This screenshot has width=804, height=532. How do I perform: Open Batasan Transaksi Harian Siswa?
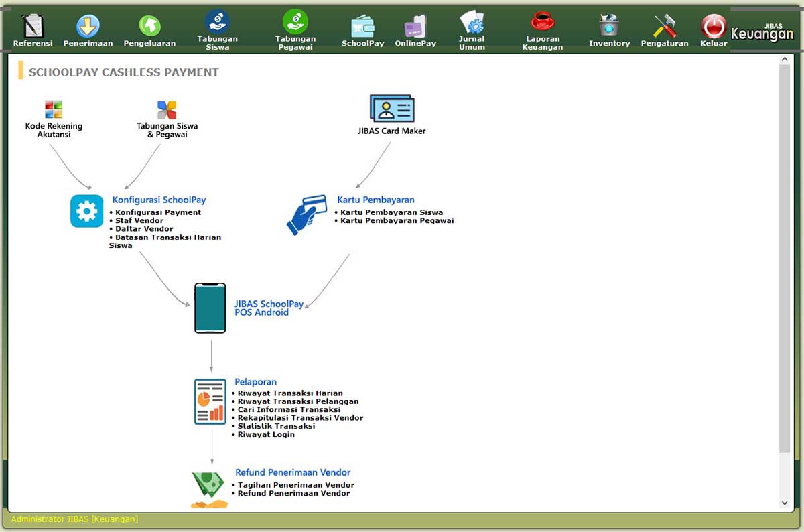coord(165,241)
